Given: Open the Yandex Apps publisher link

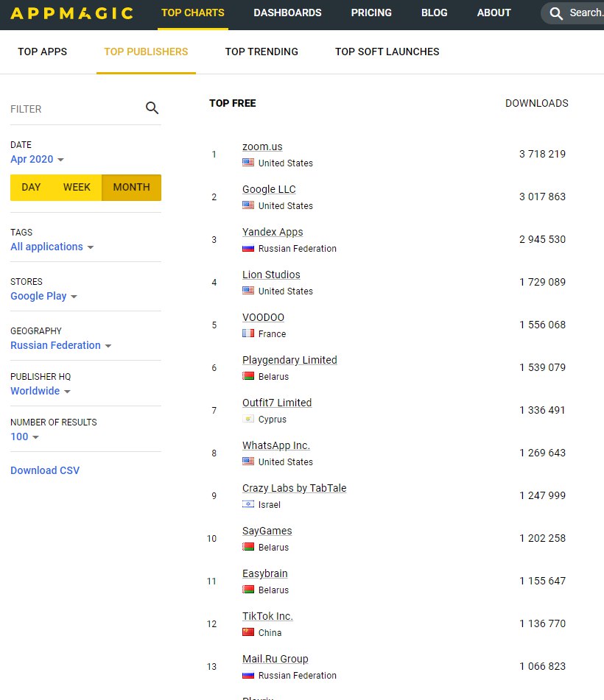Looking at the screenshot, I should click(273, 232).
